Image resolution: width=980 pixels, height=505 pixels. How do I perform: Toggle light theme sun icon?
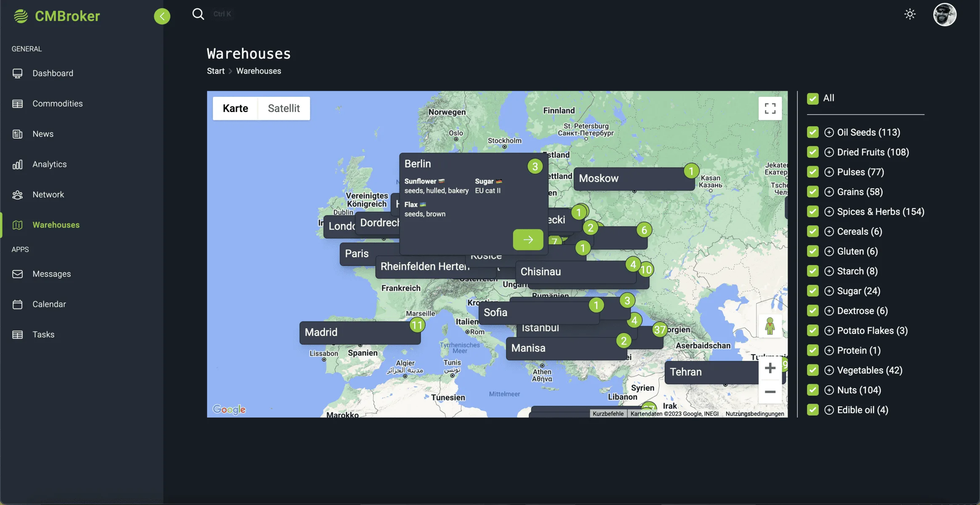coord(910,14)
